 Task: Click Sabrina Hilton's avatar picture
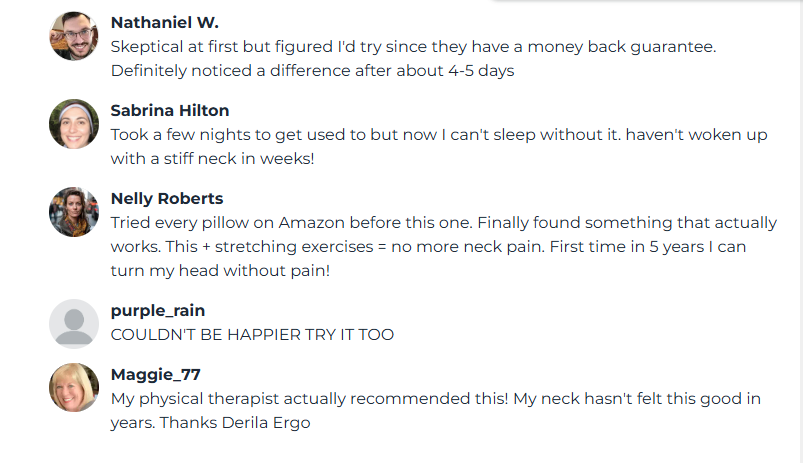(74, 124)
